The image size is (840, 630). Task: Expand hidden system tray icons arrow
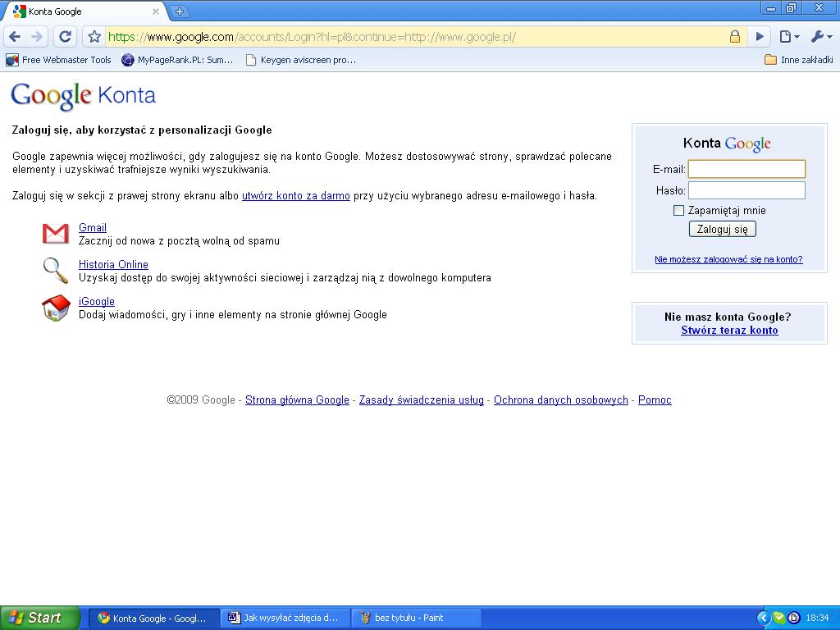pos(764,619)
